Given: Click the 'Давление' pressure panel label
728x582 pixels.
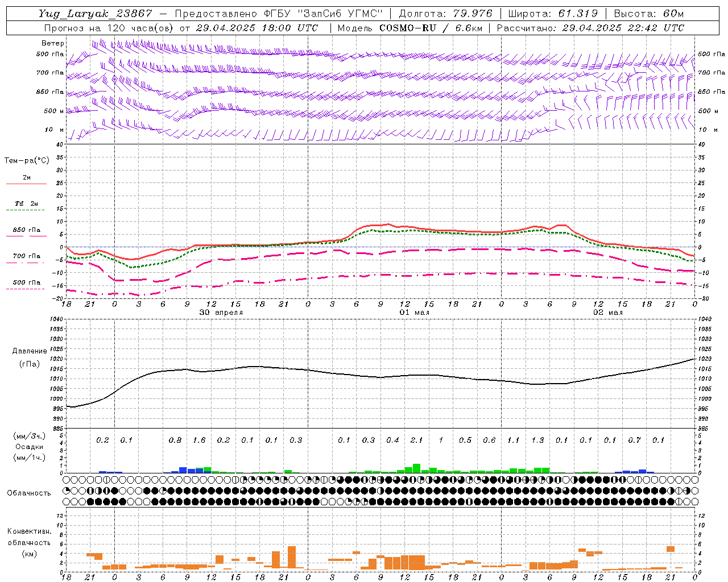Looking at the screenshot, I should pos(30,351).
